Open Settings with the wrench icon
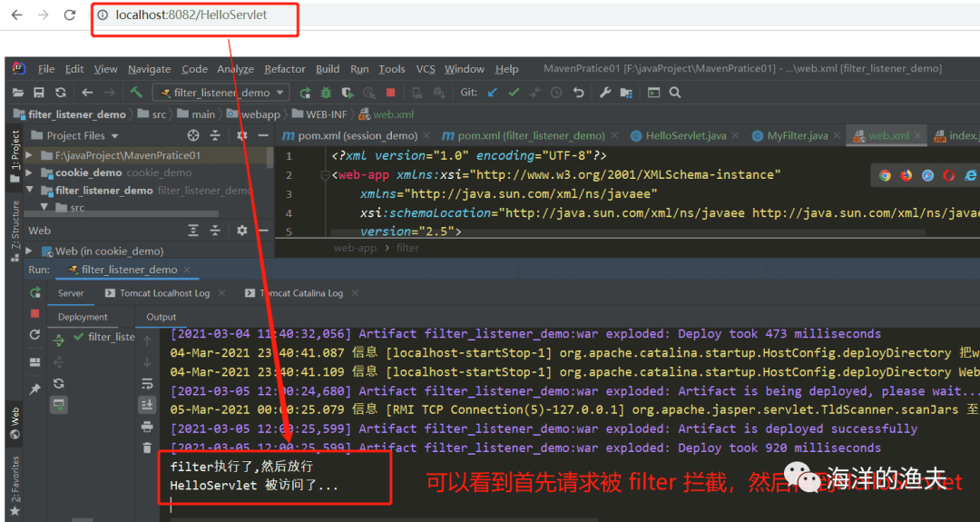The width and height of the screenshot is (980, 522). click(x=604, y=93)
